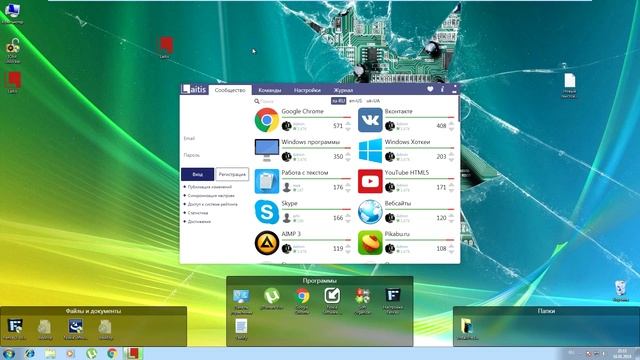Click the Папки fence title

[x=546, y=311]
